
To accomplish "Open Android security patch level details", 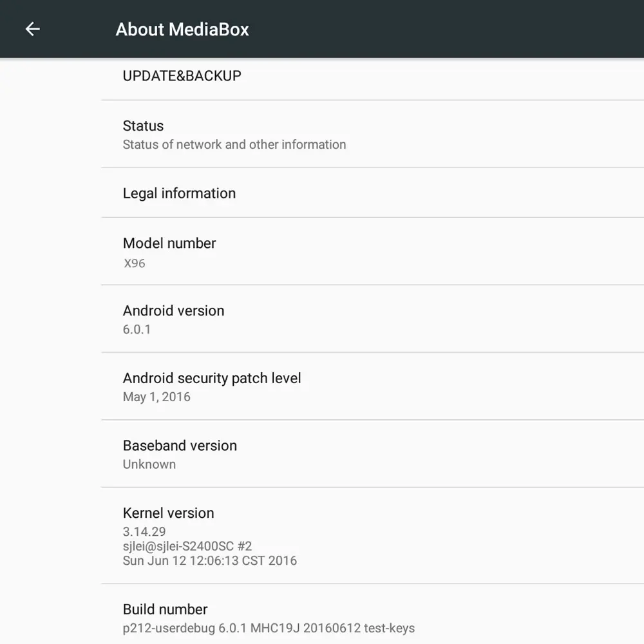I will [212, 378].
